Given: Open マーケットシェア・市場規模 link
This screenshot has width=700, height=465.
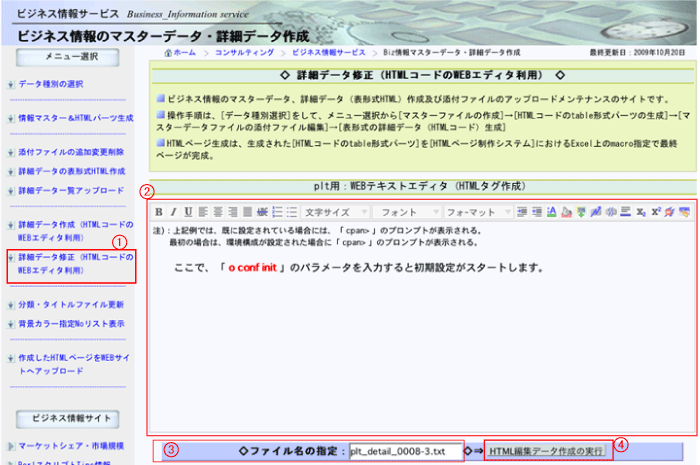Looking at the screenshot, I should pyautogui.click(x=71, y=446).
